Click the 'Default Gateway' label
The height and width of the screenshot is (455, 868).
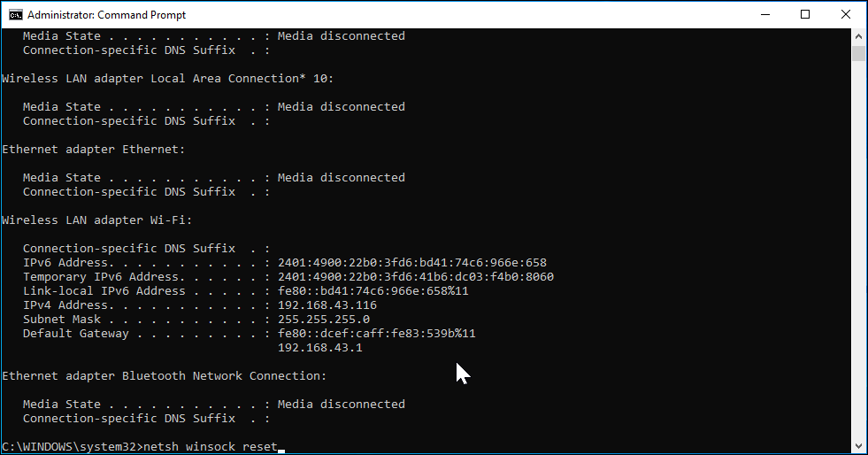(76, 333)
